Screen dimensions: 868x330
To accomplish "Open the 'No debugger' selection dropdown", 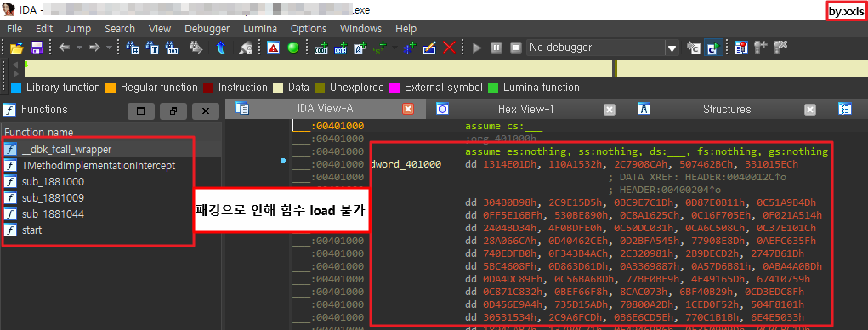I will (x=672, y=48).
